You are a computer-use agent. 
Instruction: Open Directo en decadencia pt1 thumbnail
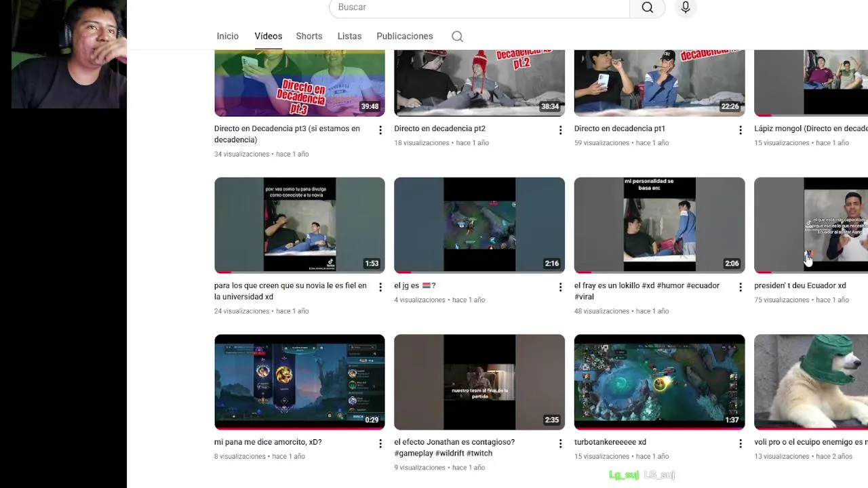(659, 83)
